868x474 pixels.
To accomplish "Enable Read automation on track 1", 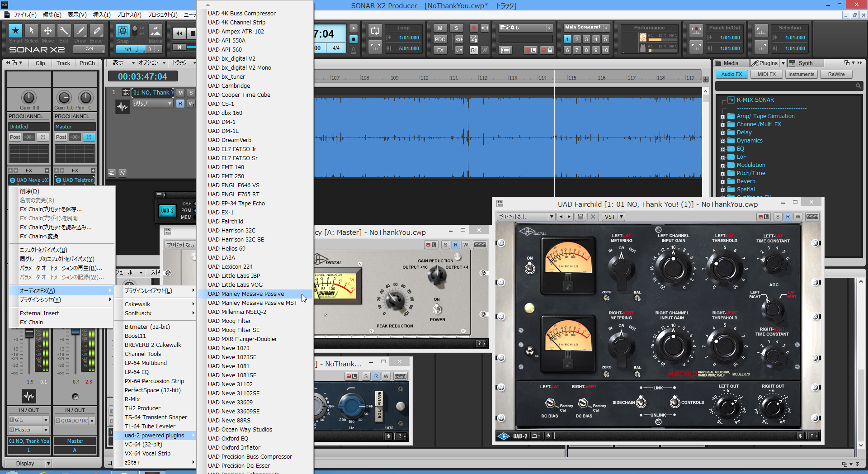I will 180,104.
